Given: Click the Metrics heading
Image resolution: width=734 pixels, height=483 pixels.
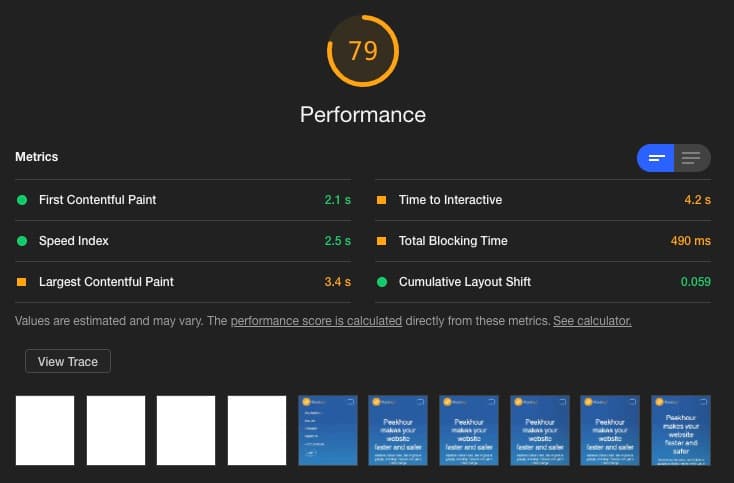Looking at the screenshot, I should pyautogui.click(x=37, y=157).
